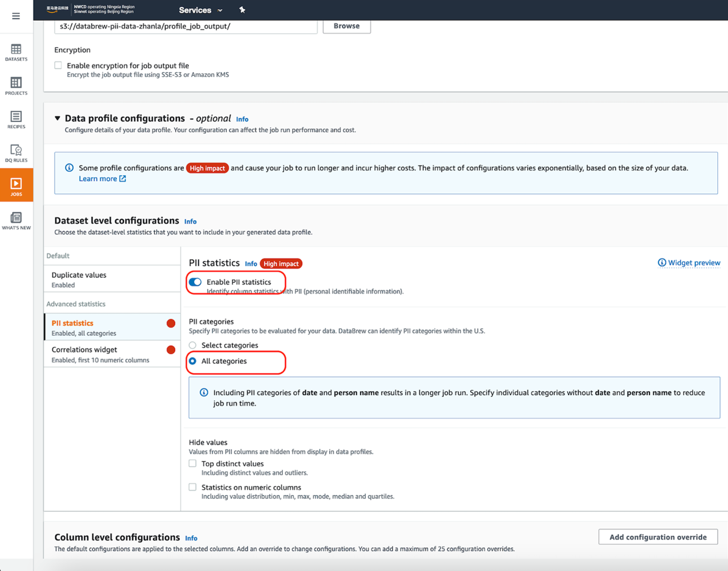Select the Select categories radio option
728x571 pixels.
pos(193,345)
